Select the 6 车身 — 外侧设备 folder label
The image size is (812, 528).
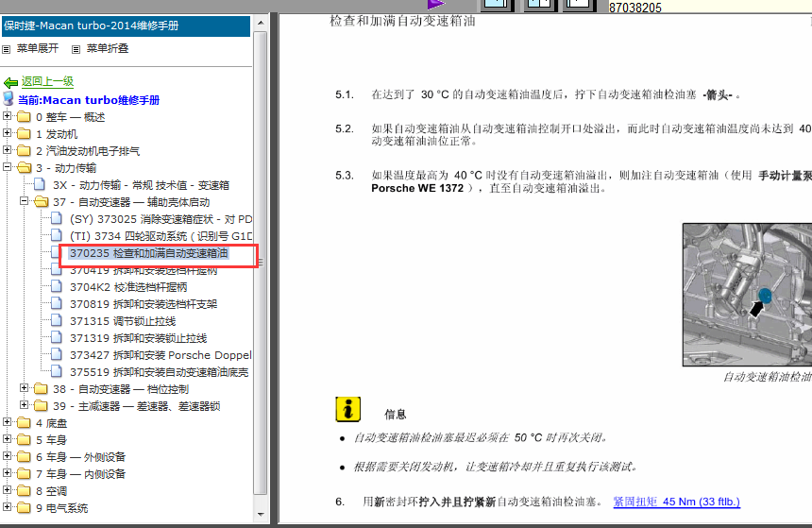(x=81, y=457)
